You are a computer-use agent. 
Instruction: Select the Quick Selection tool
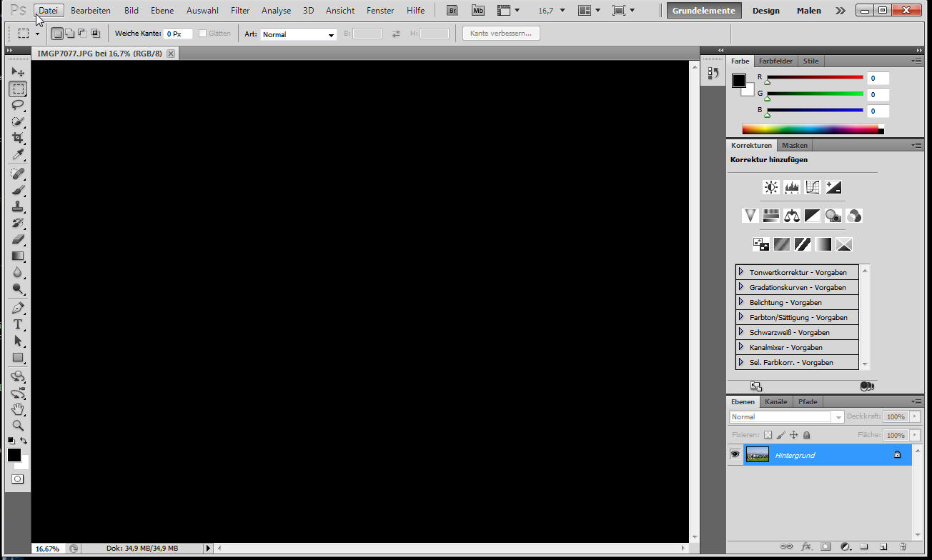(18, 121)
